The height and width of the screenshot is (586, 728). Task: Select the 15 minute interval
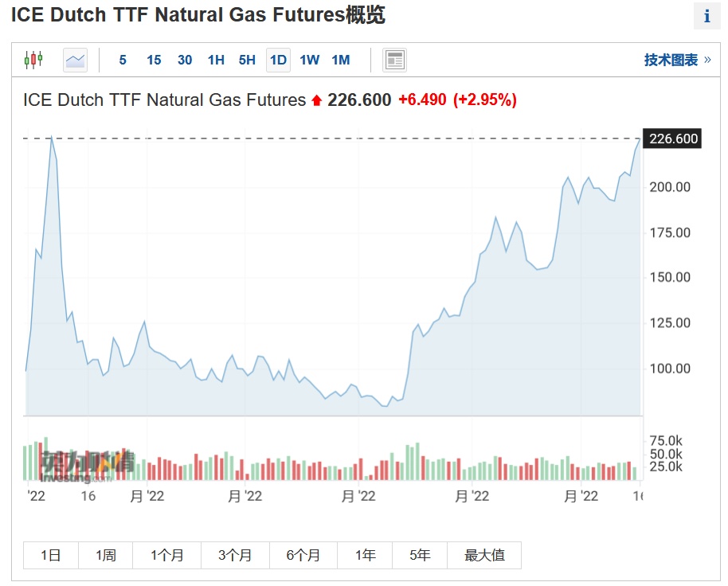point(154,60)
